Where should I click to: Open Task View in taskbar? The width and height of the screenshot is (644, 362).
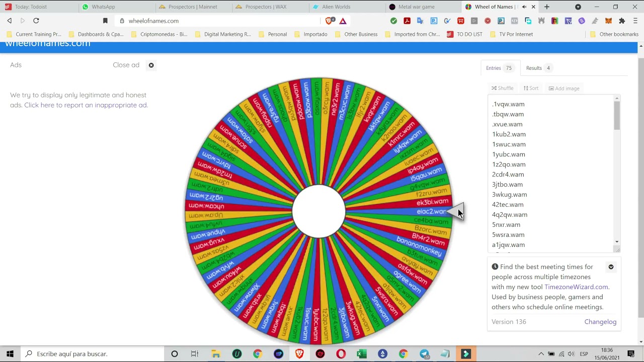click(x=195, y=354)
